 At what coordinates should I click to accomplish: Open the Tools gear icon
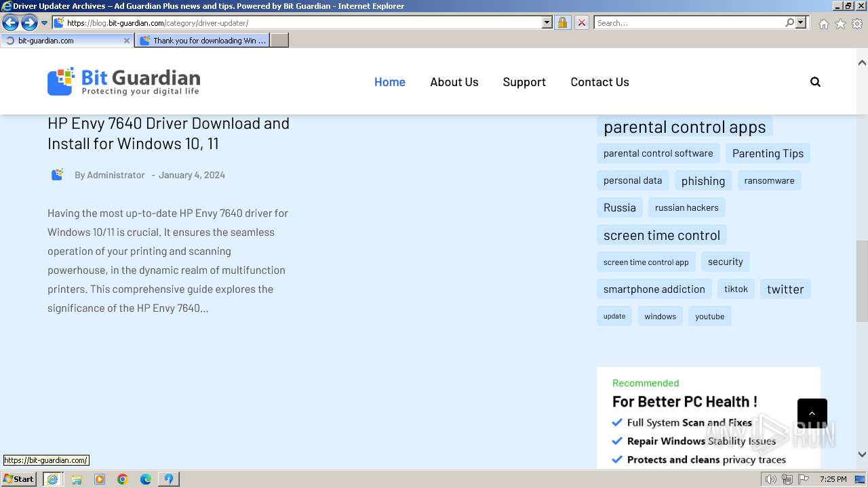(x=857, y=24)
